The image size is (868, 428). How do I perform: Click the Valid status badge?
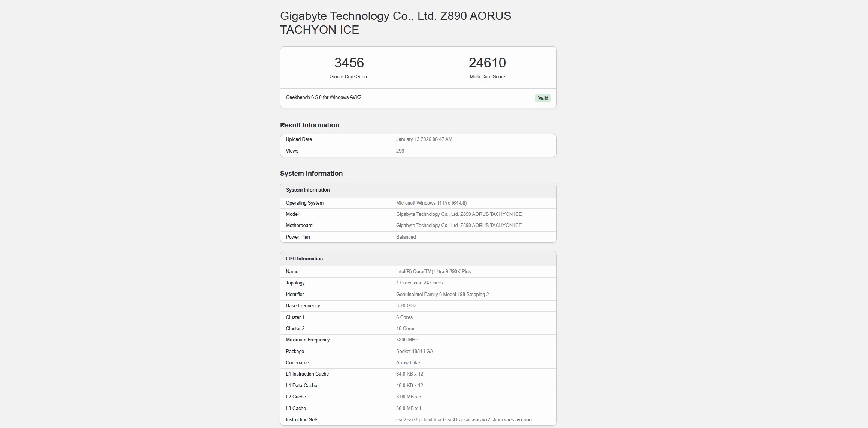[543, 98]
